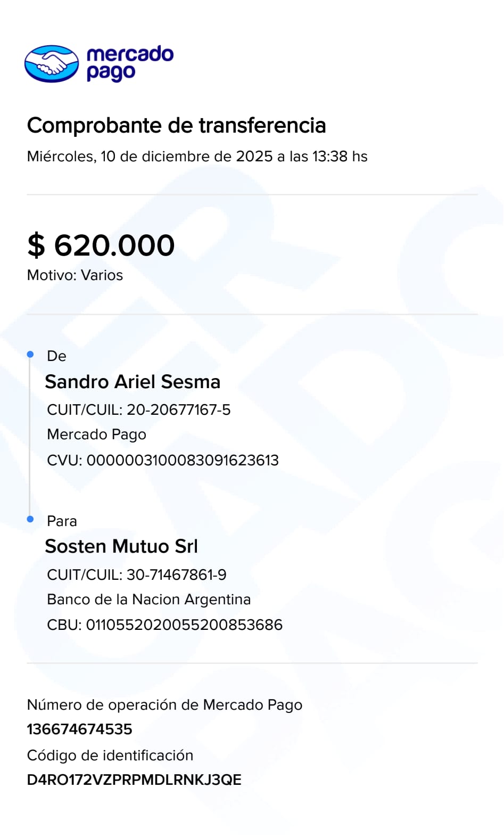Click the Número de operación label
504x837 pixels.
164,705
